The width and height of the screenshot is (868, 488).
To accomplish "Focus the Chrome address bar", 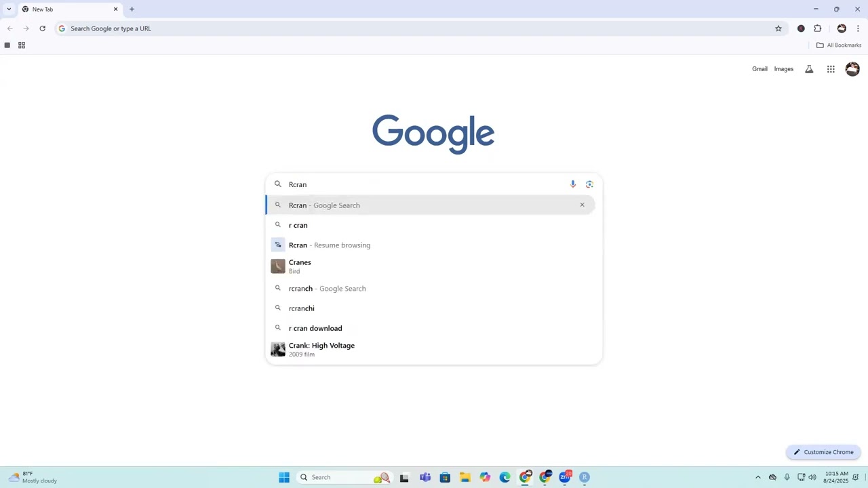I will (420, 28).
